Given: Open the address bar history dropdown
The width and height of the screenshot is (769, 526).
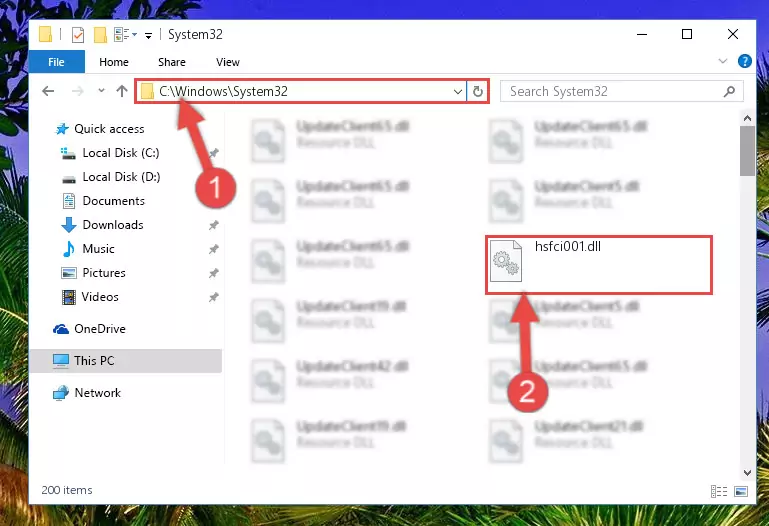Looking at the screenshot, I should 458,92.
